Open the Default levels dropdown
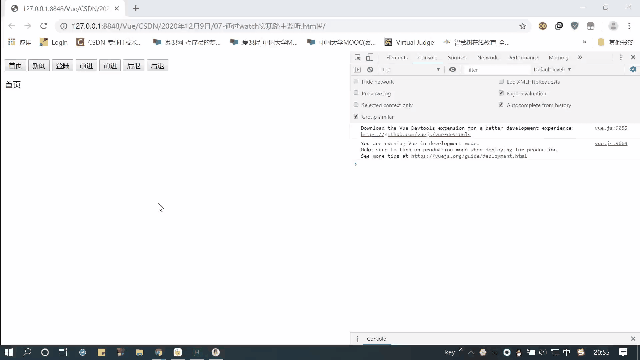This screenshot has width=640, height=360. (x=552, y=70)
